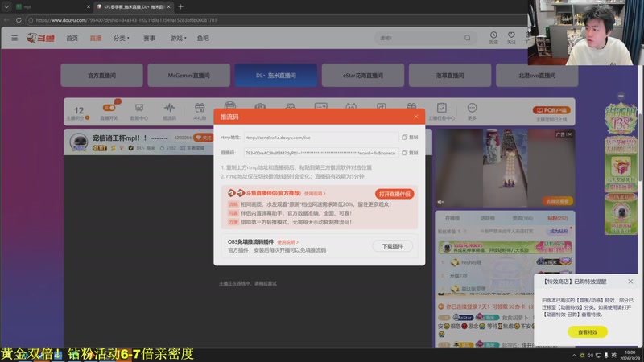Unmute the ad video speaker icon
Screen dimensions: 644x362
pos(440,202)
